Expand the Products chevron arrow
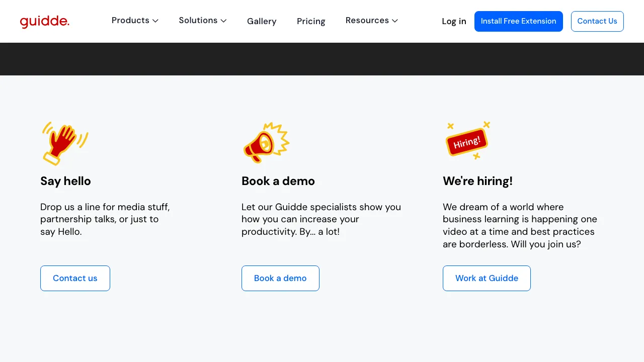The height and width of the screenshot is (362, 644). (155, 21)
